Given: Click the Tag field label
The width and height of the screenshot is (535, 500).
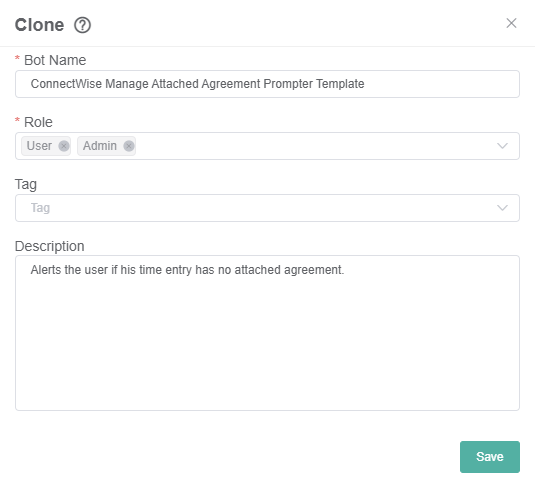Looking at the screenshot, I should coord(26,185).
